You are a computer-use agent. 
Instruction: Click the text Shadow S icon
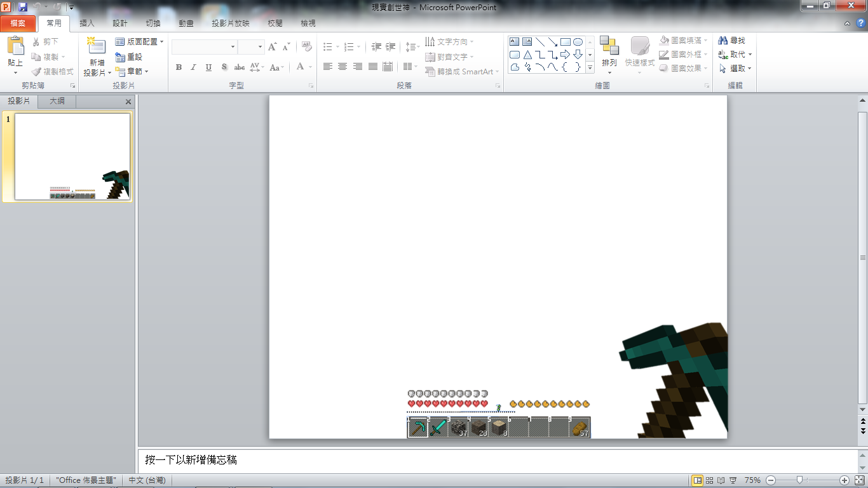tap(224, 67)
